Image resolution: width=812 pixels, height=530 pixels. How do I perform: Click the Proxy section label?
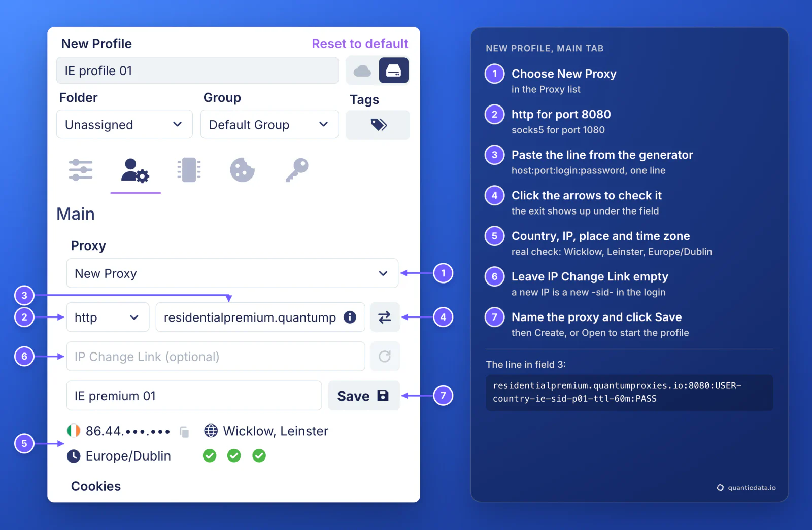[88, 246]
